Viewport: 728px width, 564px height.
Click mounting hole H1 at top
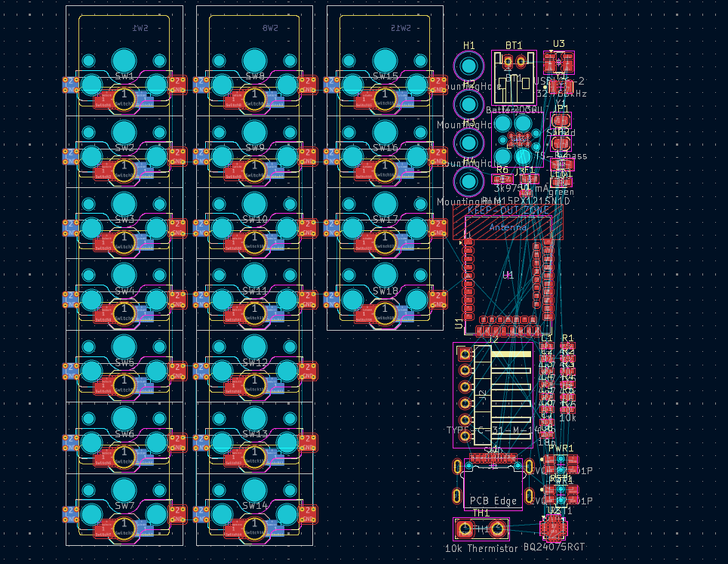coord(468,66)
